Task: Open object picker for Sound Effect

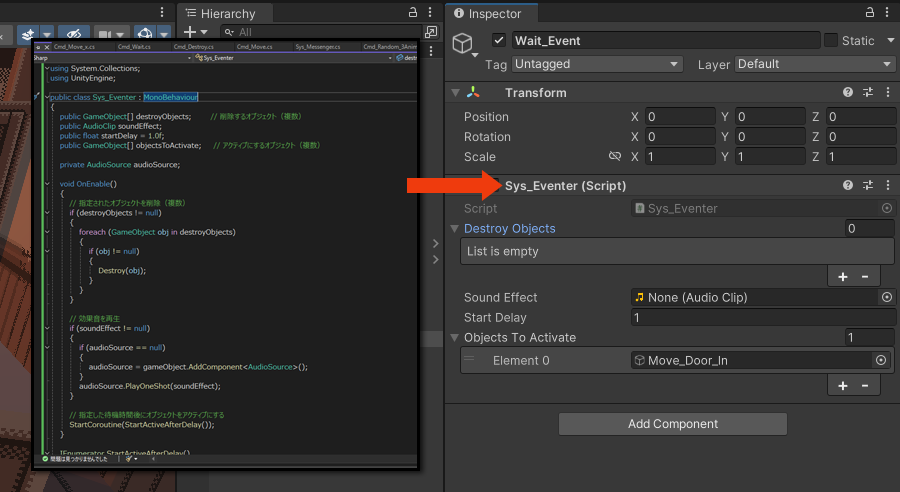Action: pyautogui.click(x=886, y=298)
